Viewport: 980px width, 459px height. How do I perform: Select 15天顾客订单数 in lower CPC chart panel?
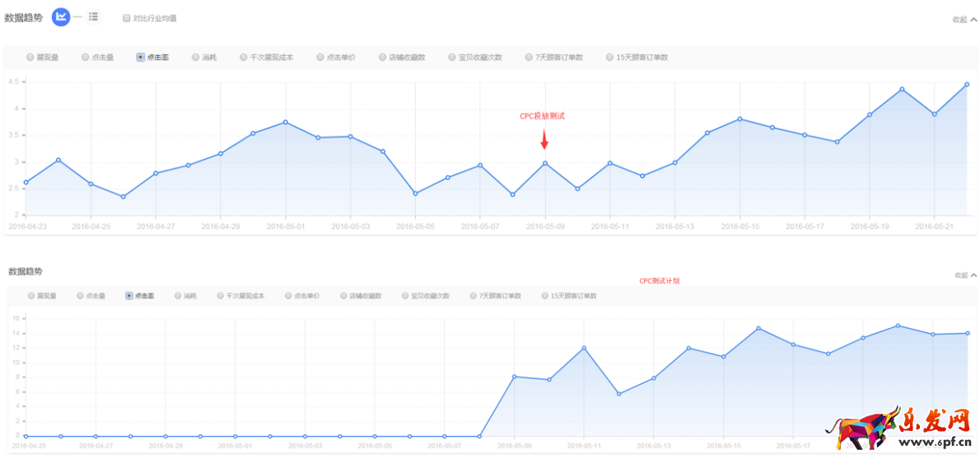click(545, 295)
